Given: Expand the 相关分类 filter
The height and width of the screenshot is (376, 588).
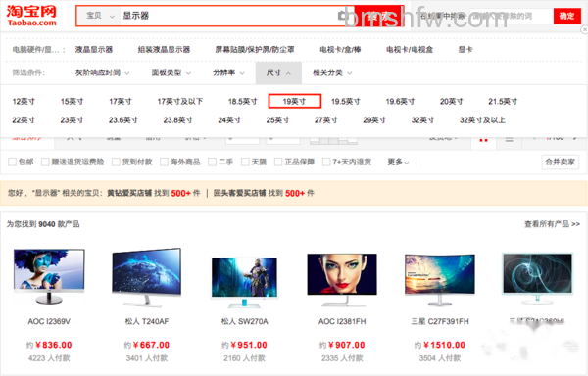Looking at the screenshot, I should point(332,72).
